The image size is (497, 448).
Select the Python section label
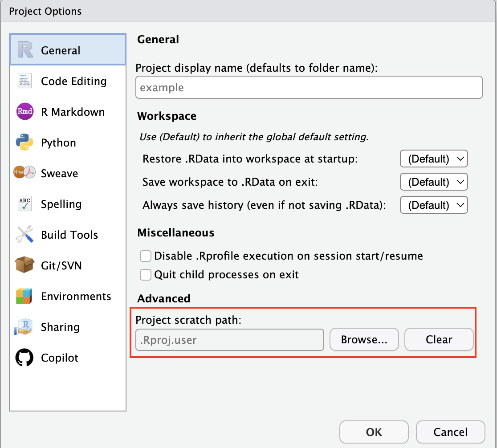point(59,143)
